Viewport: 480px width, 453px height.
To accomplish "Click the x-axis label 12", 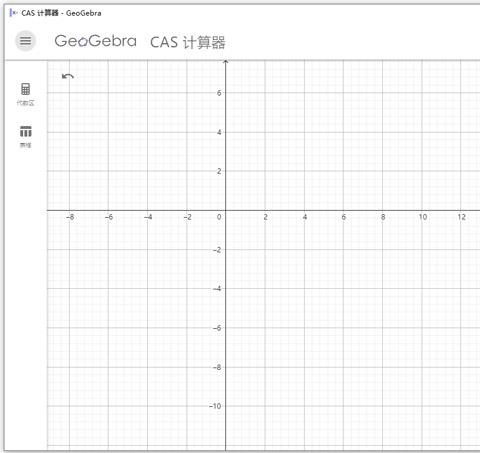I will [x=462, y=217].
